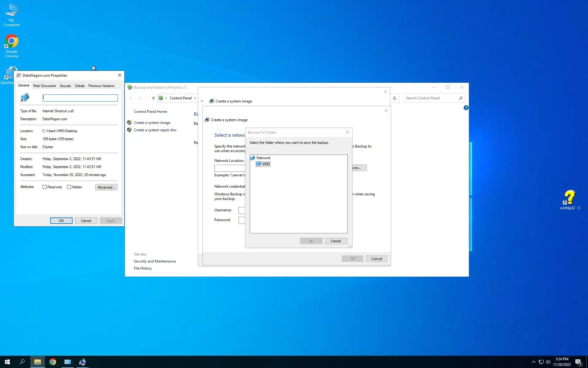
Task: Open Windows Start menu
Action: point(7,362)
